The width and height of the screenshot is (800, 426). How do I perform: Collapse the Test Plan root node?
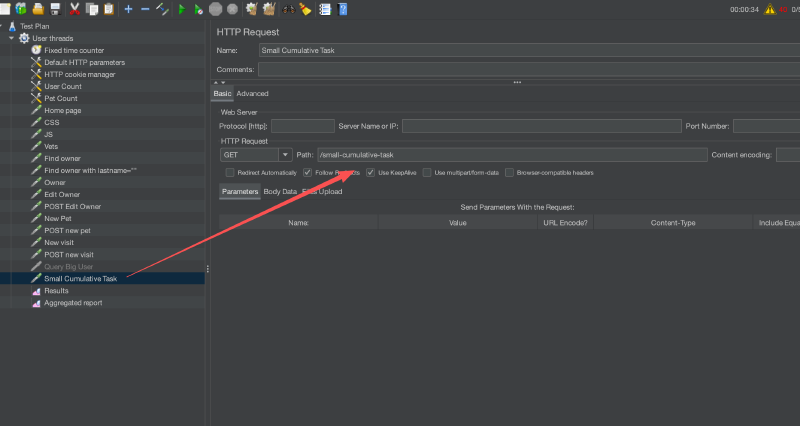(x=4, y=26)
